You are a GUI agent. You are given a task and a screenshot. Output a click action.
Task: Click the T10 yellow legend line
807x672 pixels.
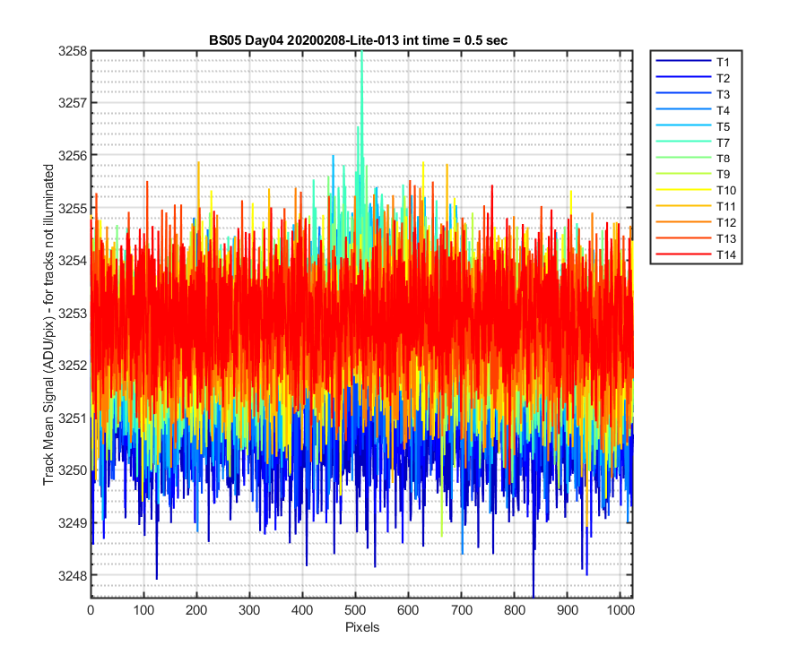point(683,190)
